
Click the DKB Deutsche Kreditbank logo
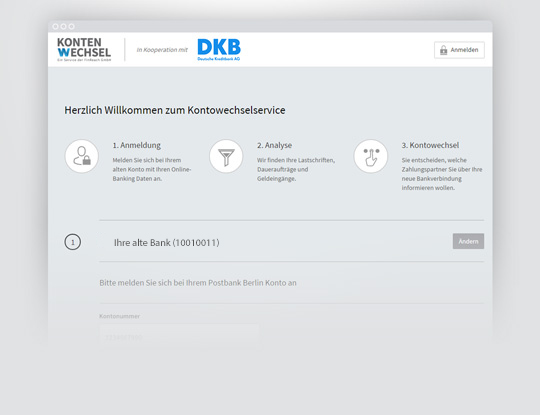[x=219, y=50]
